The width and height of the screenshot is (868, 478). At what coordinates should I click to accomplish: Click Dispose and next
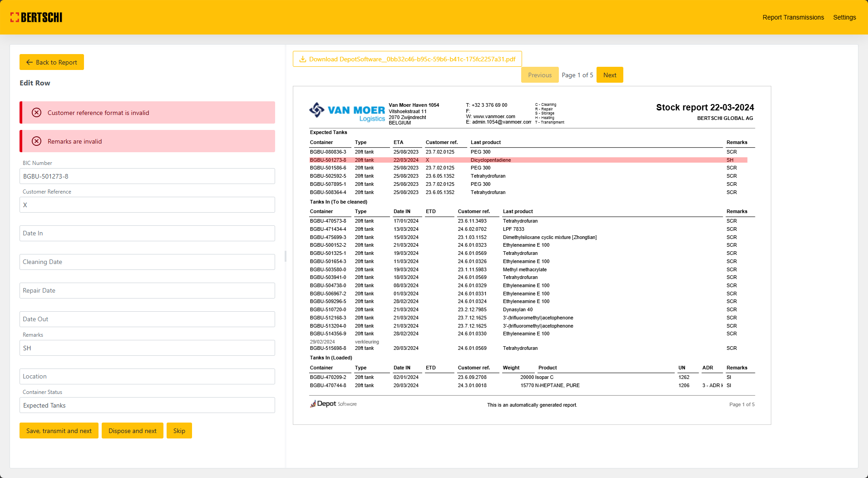pyautogui.click(x=133, y=431)
